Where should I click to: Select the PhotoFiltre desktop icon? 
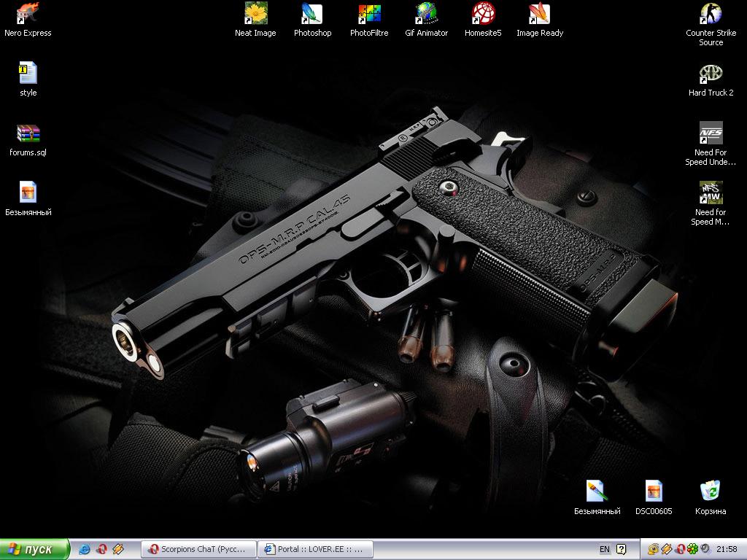[x=369, y=14]
